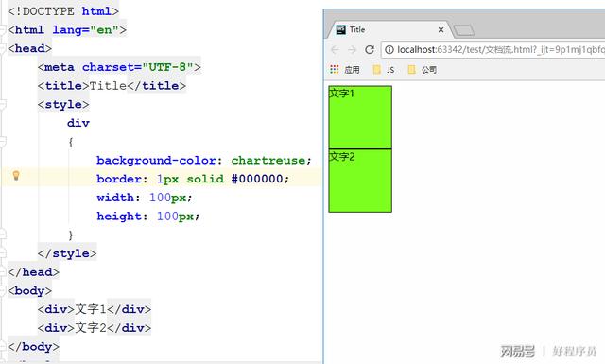
Task: Click the <div>文字2</div> code line
Action: (x=95, y=328)
